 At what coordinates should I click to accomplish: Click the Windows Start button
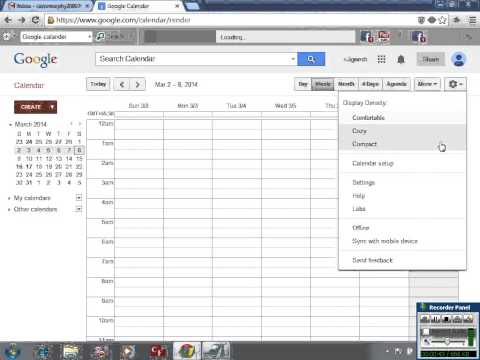click(x=12, y=351)
